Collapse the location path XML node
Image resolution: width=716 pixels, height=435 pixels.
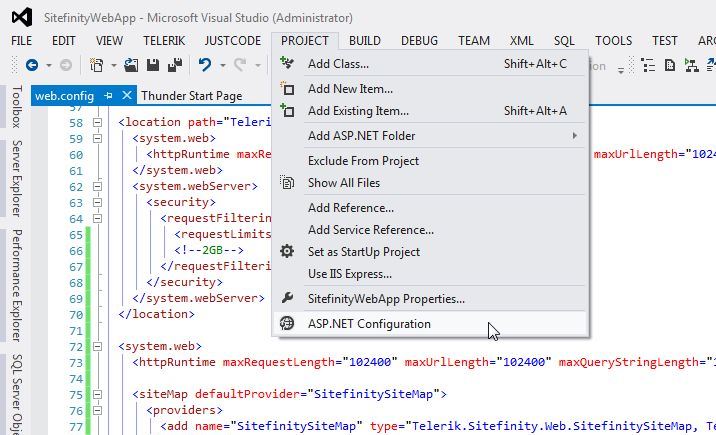click(98, 123)
